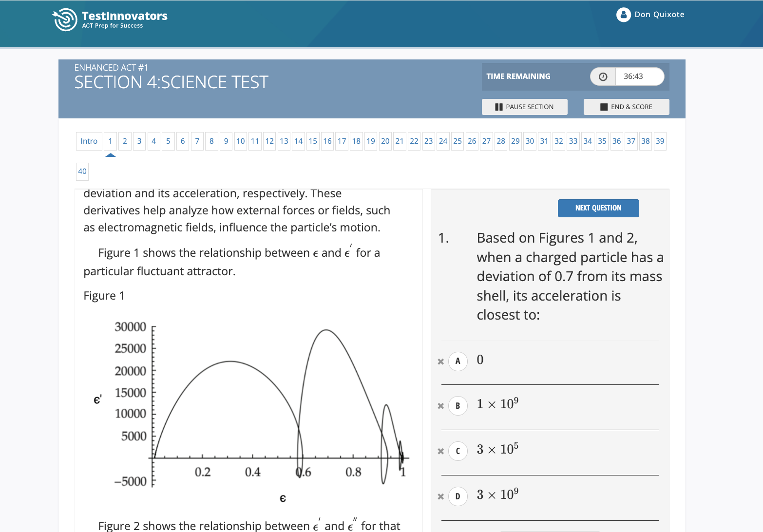Jump to question 2

coord(125,141)
